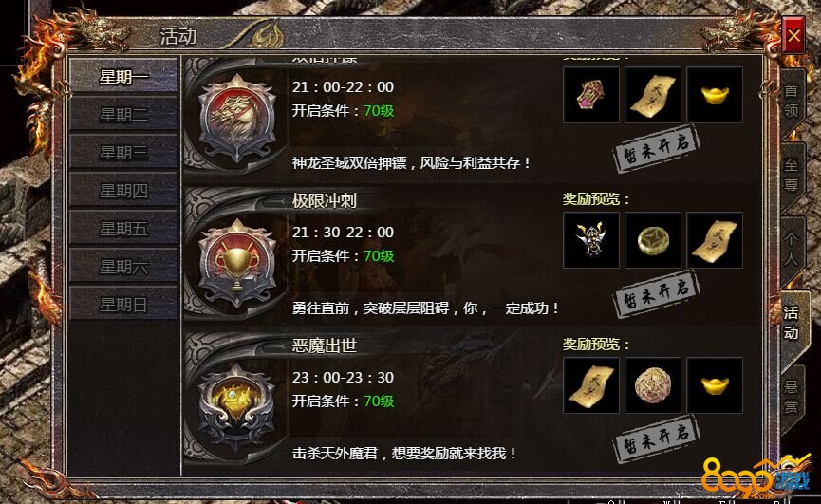Image resolution: width=821 pixels, height=504 pixels.
Task: Click the dragon emblem of the escort event
Action: tap(237, 118)
